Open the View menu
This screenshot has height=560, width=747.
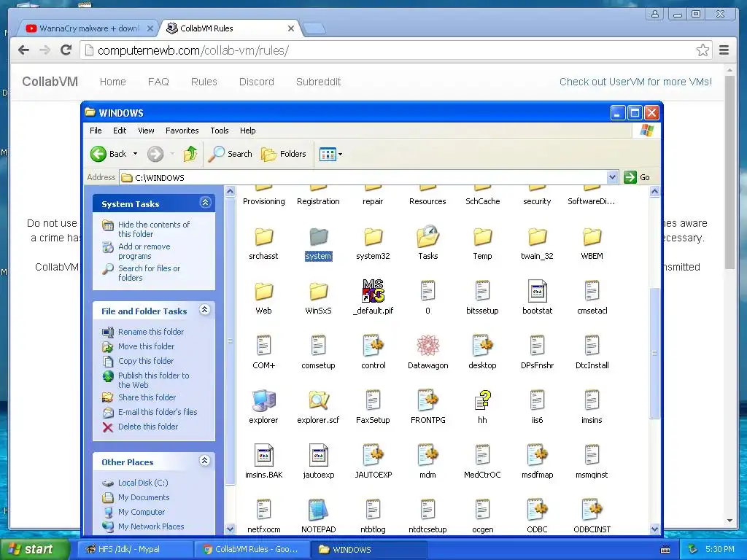pyautogui.click(x=146, y=131)
